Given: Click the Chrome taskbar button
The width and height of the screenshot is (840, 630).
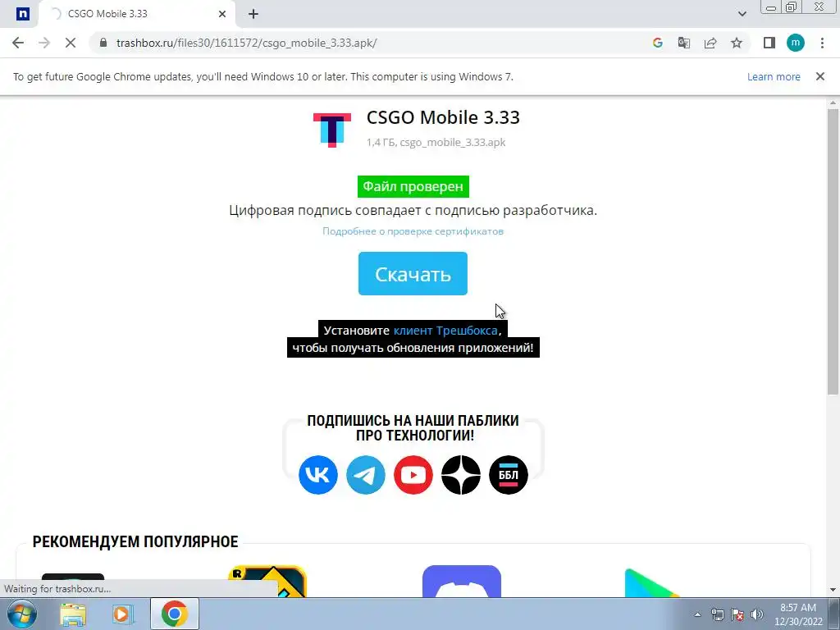Looking at the screenshot, I should pyautogui.click(x=174, y=614).
